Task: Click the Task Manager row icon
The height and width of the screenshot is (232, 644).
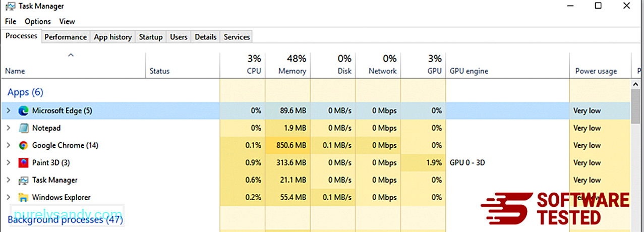Action: pos(23,180)
